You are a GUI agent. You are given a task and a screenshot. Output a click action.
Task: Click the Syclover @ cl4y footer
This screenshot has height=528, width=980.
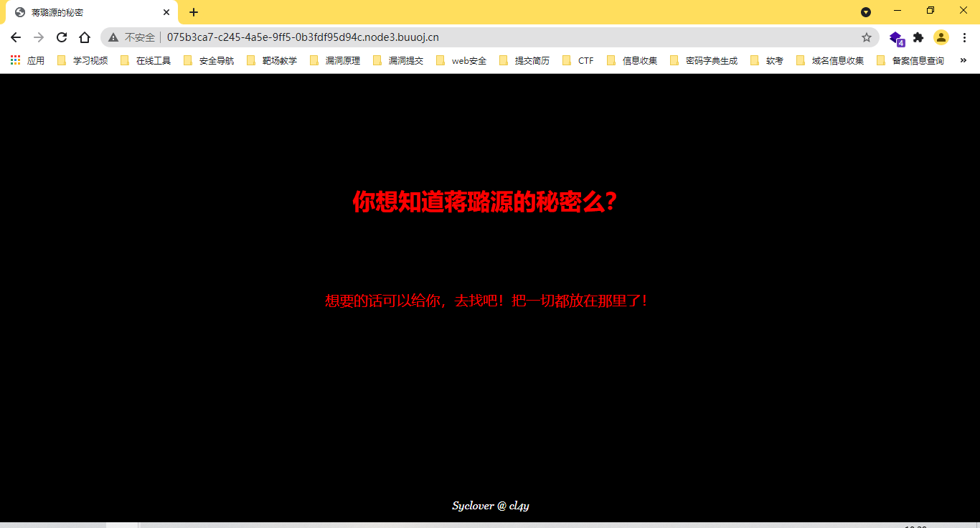coord(491,506)
